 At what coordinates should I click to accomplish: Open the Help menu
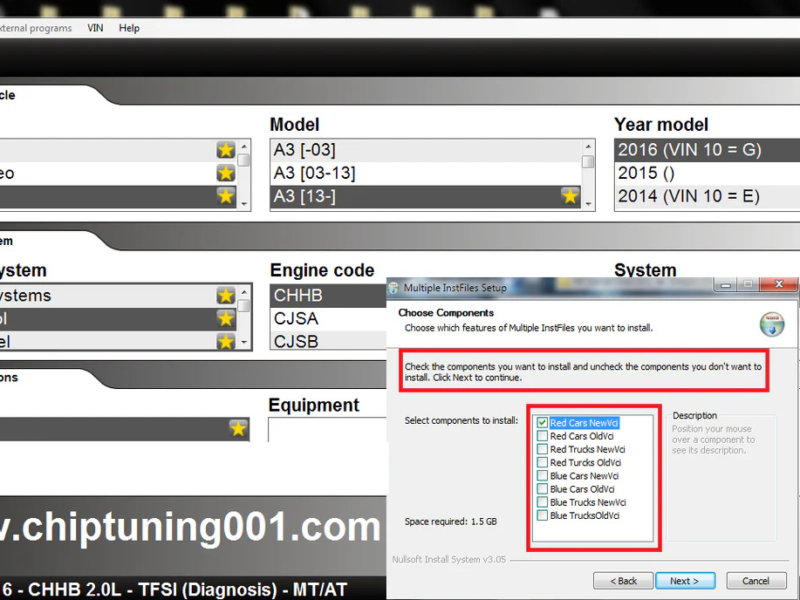129,28
